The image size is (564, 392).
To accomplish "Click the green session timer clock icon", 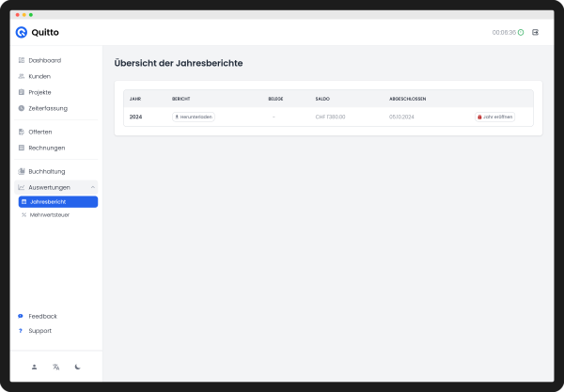I will click(x=521, y=33).
